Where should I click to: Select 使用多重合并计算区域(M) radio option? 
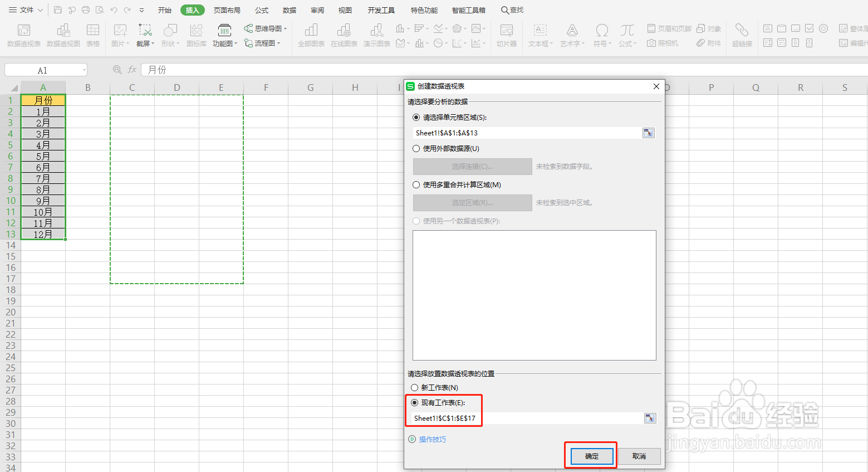tap(416, 184)
